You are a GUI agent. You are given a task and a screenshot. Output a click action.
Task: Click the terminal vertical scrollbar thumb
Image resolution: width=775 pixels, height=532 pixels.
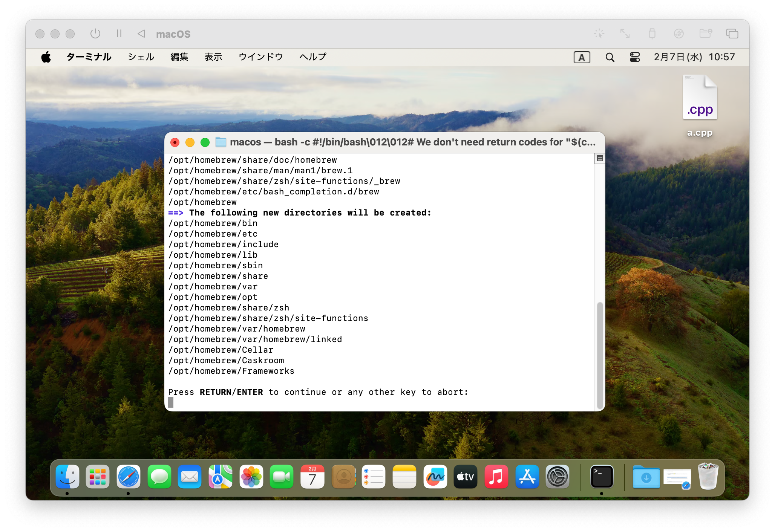600,354
